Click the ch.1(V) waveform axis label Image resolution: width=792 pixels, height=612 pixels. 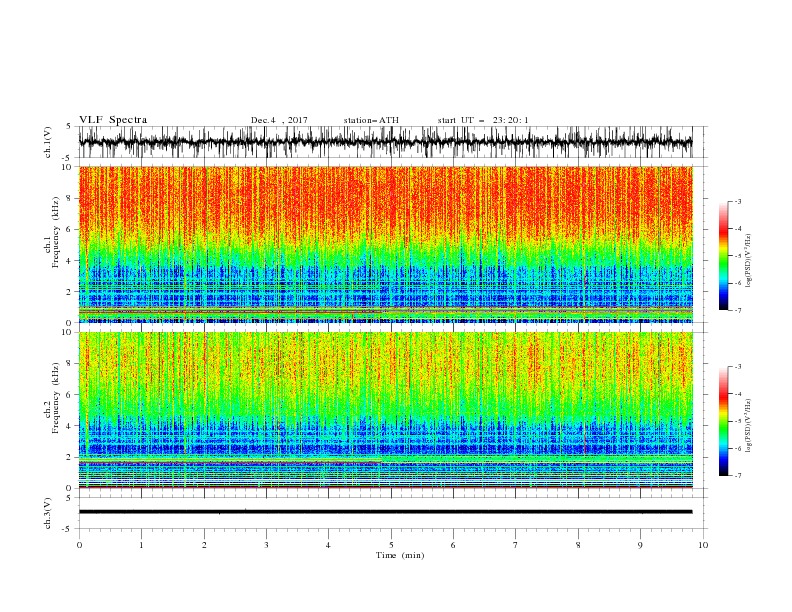tap(48, 142)
